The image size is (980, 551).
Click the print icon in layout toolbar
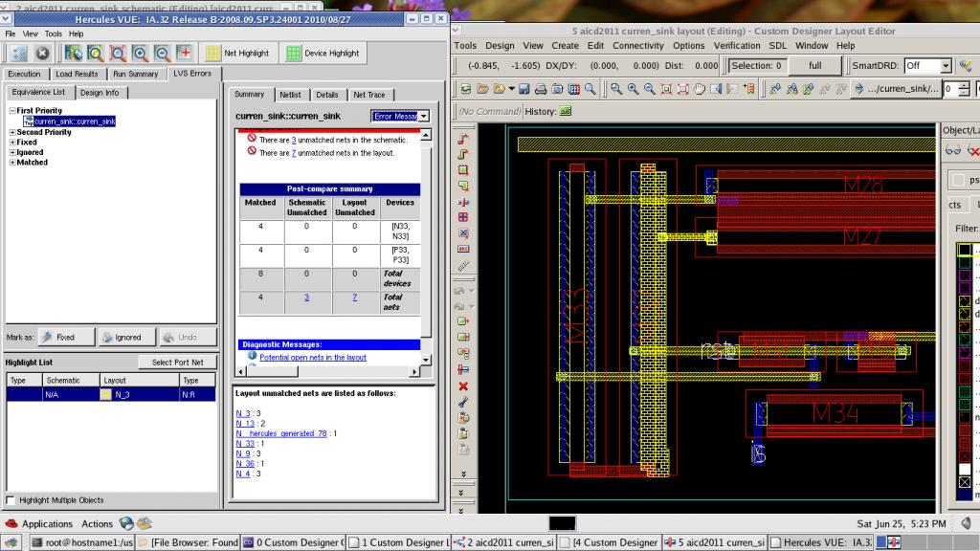click(x=541, y=89)
